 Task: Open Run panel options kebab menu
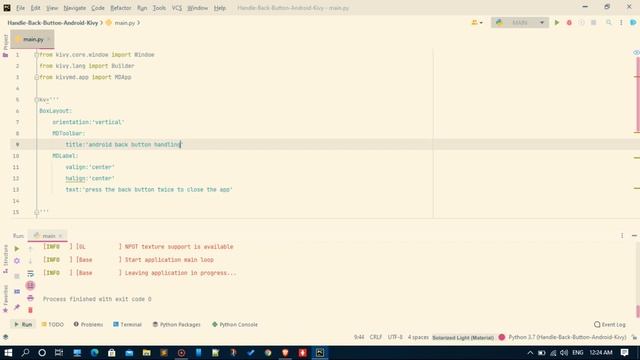[x=622, y=236]
